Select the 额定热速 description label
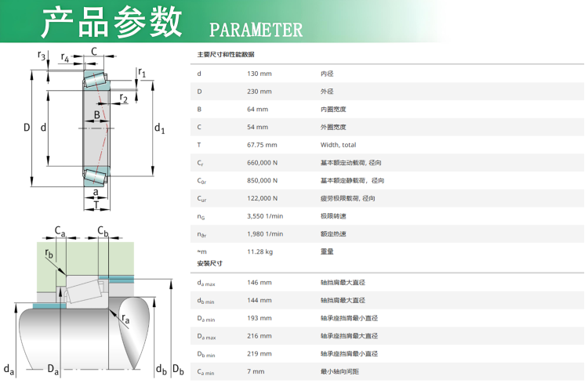Screen dimensions: 588x383 tap(333, 234)
